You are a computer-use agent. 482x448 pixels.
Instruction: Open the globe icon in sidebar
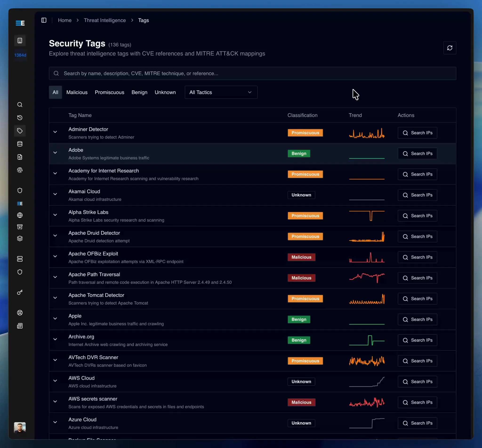point(20,215)
